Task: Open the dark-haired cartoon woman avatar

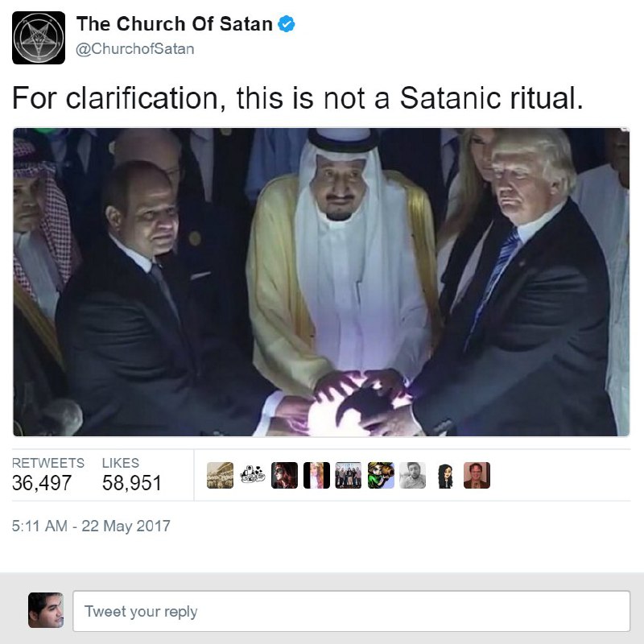Action: 445,475
